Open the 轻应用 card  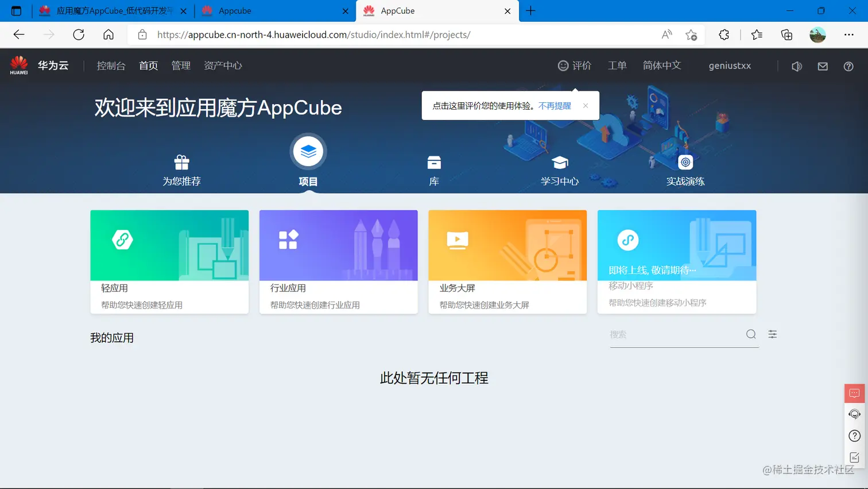coord(169,261)
